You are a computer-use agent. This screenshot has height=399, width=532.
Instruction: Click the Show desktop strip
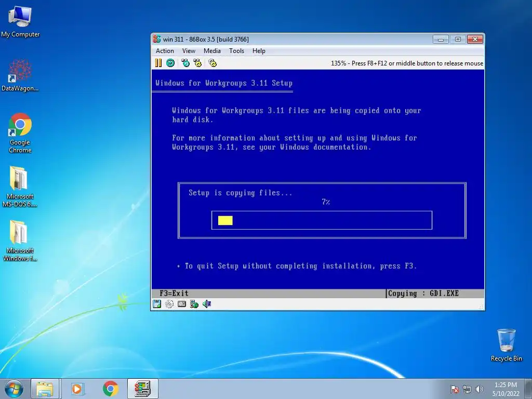coord(528,389)
